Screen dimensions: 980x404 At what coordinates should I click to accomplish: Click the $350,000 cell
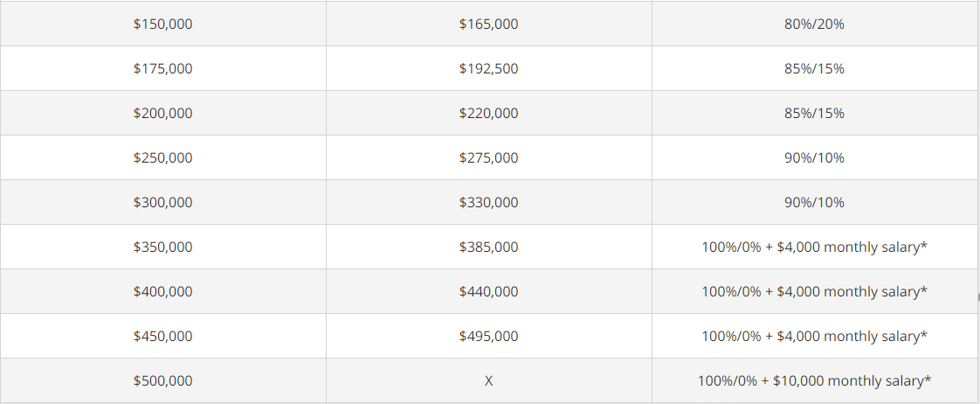pyautogui.click(x=163, y=247)
